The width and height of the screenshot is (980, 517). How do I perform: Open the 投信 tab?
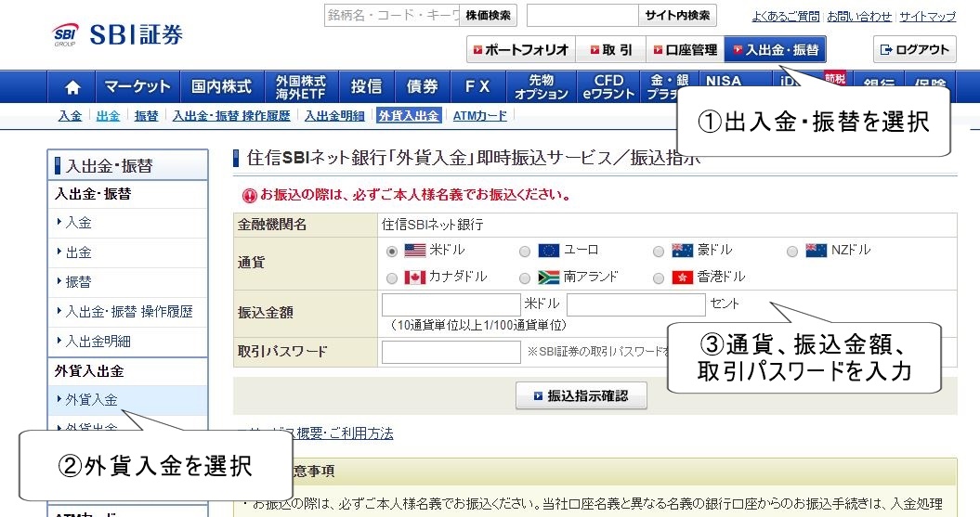(366, 87)
